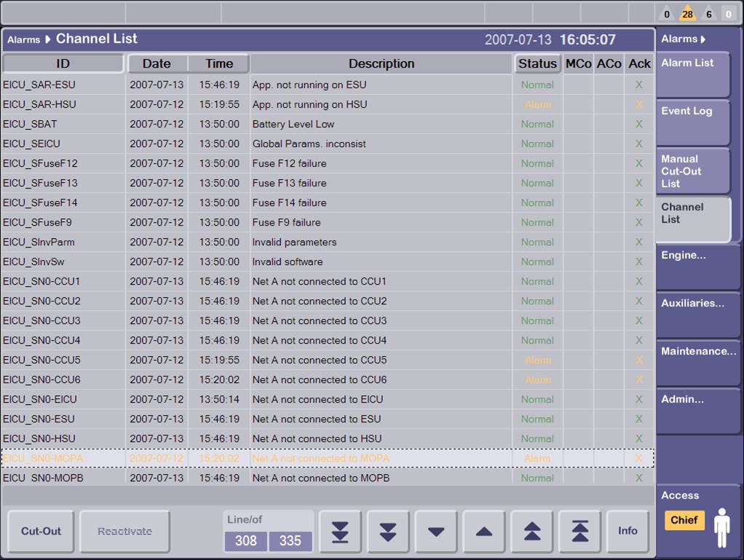Viewport: 744px width, 560px height.
Task: Click the Ack X for EICU_SAR-HSU
Action: coord(638,104)
